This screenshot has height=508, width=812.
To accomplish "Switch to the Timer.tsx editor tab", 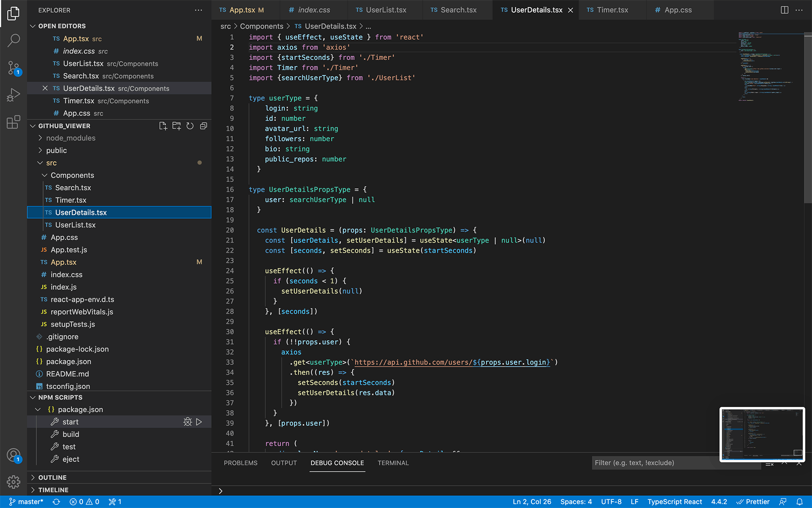I will pos(612,10).
